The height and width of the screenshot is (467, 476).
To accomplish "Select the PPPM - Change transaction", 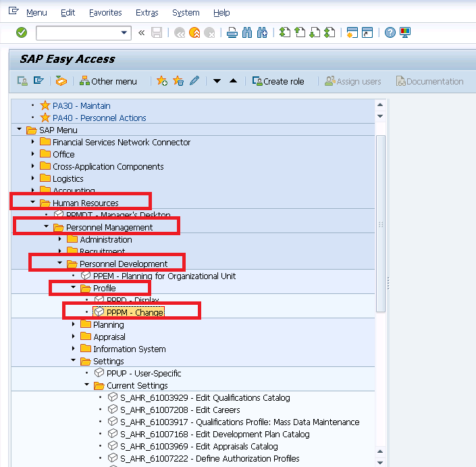I will (x=135, y=312).
